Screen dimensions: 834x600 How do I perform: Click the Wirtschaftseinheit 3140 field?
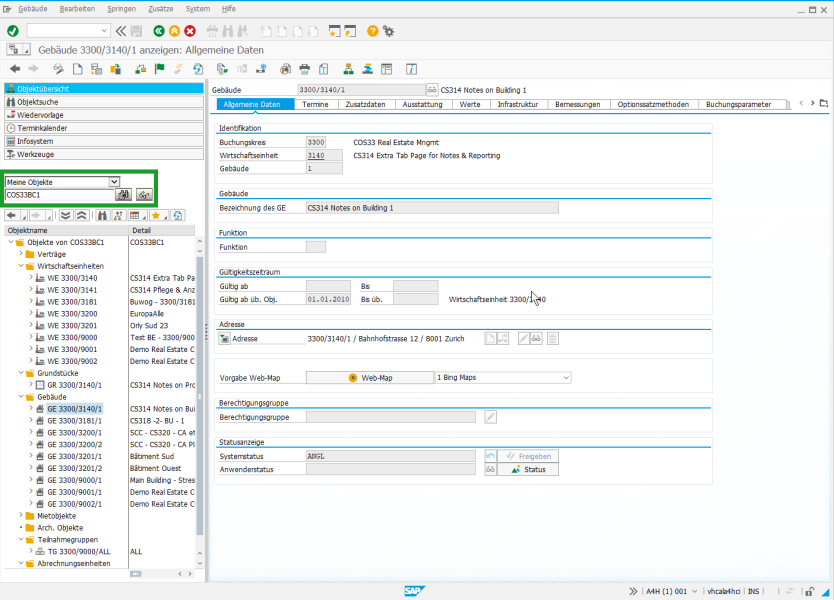pyautogui.click(x=324, y=156)
